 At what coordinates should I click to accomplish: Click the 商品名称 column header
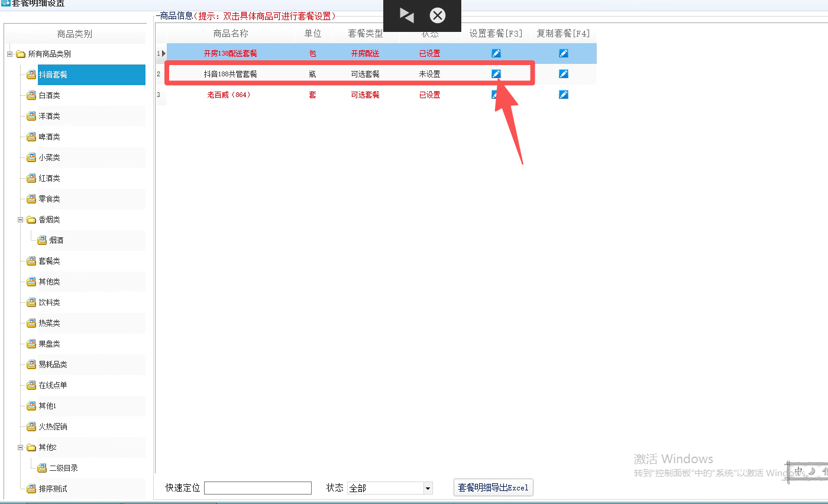pyautogui.click(x=231, y=34)
